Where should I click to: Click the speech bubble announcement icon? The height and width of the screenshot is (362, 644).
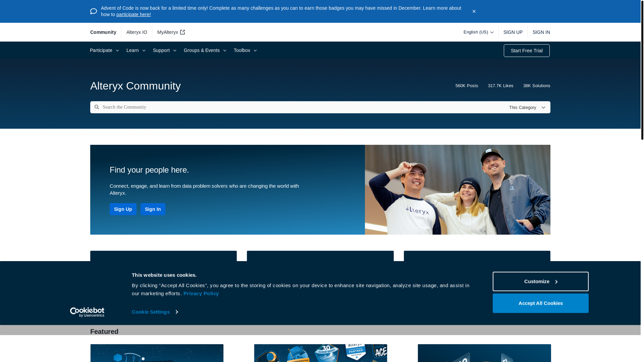click(x=94, y=11)
